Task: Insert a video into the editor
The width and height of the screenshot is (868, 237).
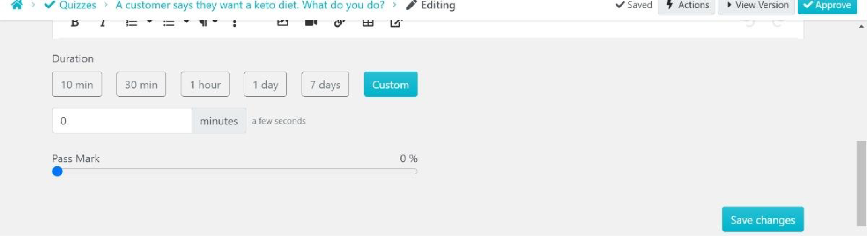Action: click(x=311, y=23)
